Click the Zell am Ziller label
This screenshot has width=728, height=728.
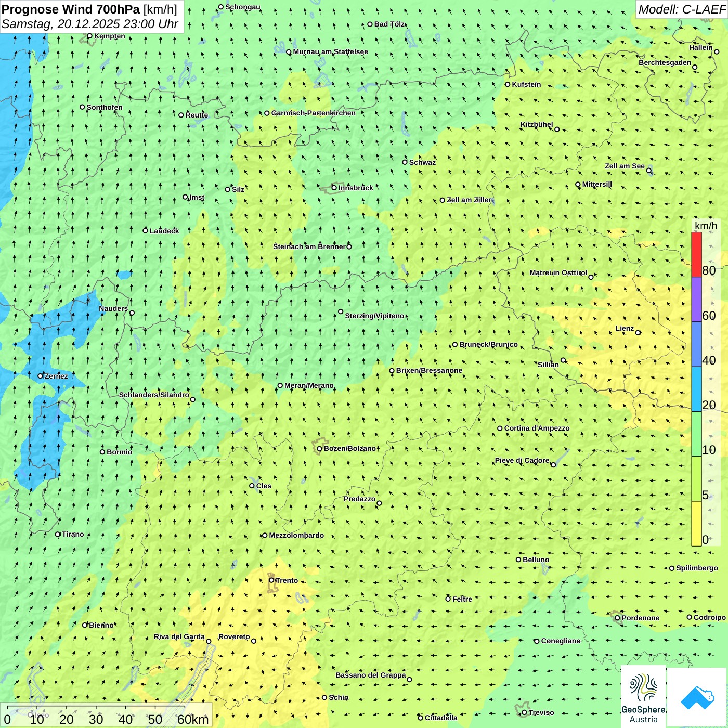469,200
